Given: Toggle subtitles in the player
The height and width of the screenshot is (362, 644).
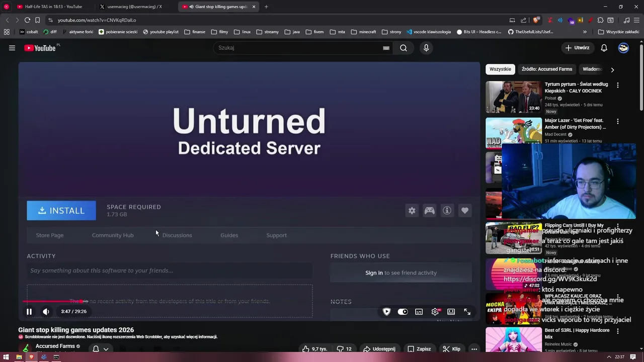Looking at the screenshot, I should tap(419, 312).
